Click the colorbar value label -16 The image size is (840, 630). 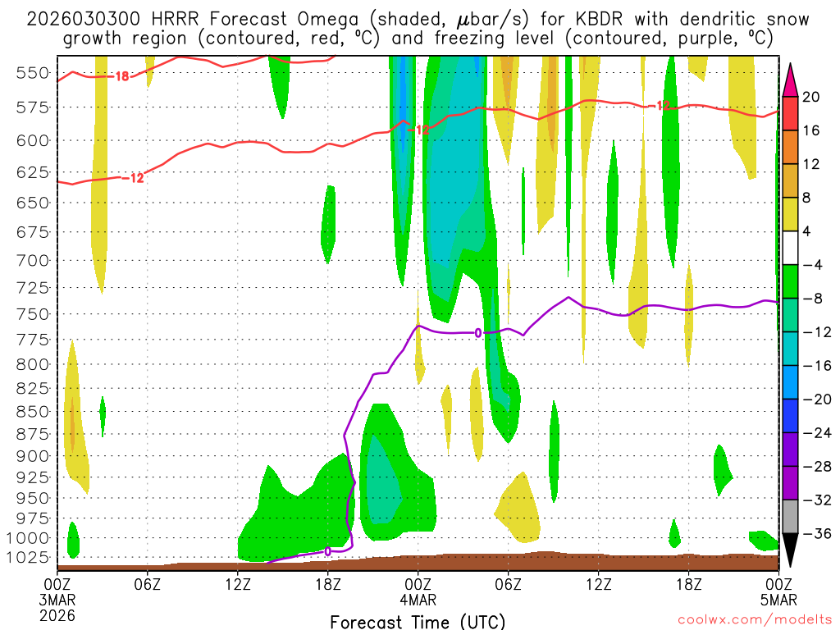pyautogui.click(x=816, y=366)
